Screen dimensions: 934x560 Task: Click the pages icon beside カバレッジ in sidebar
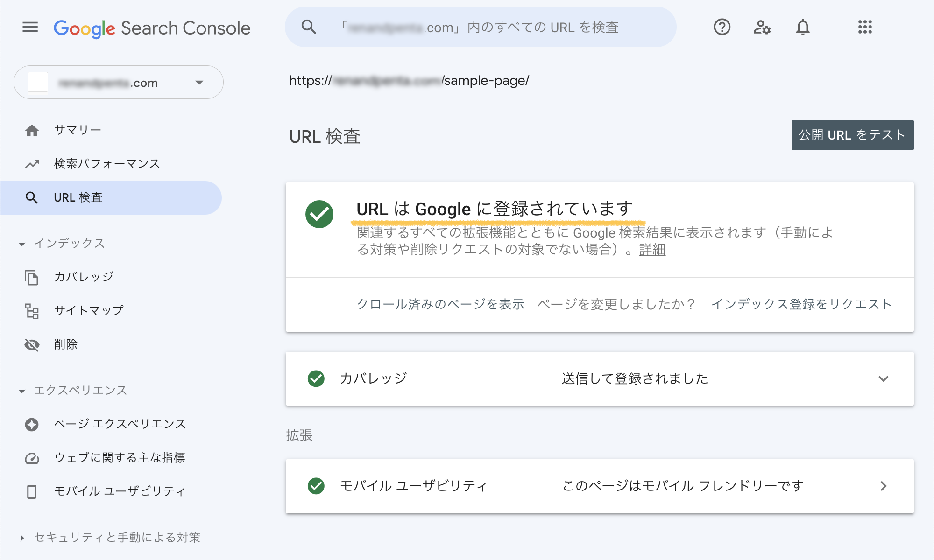pyautogui.click(x=32, y=277)
